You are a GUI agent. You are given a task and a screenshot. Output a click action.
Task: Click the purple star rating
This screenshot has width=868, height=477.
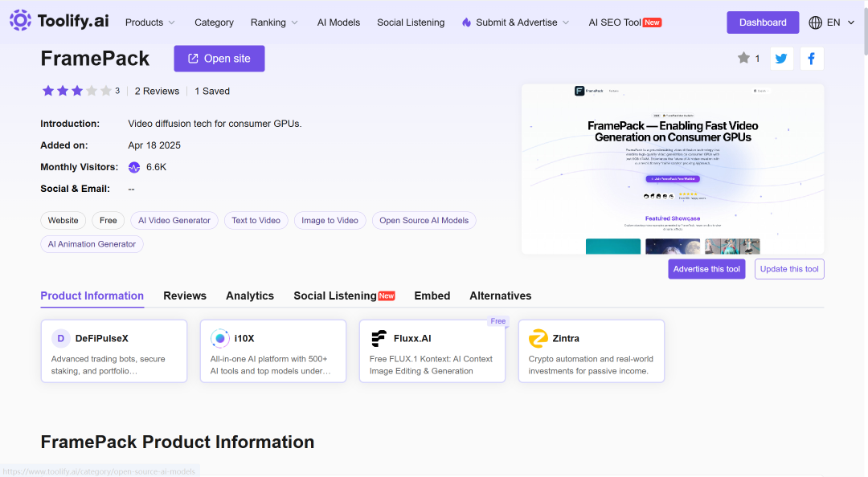77,91
